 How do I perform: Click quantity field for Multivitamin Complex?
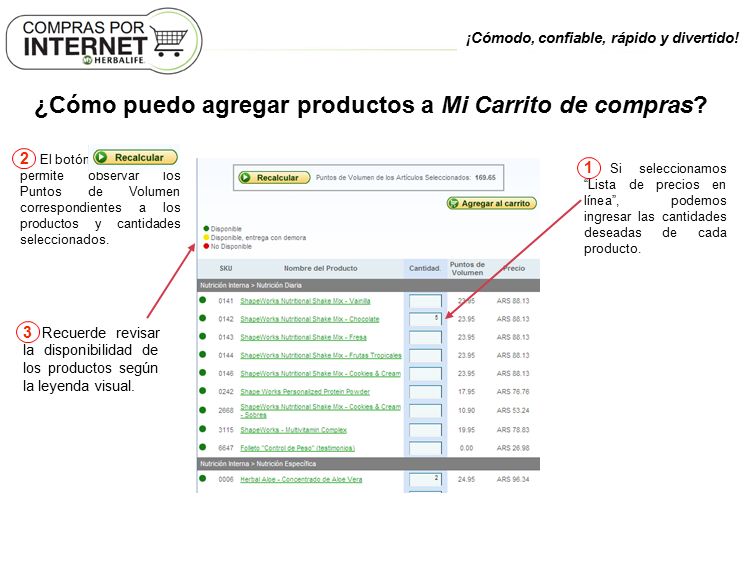click(x=425, y=430)
